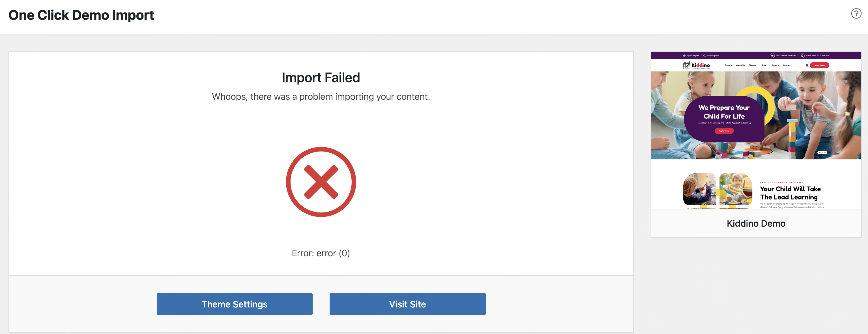
Task: Expand the Classes dropdown in preview
Action: coord(753,65)
